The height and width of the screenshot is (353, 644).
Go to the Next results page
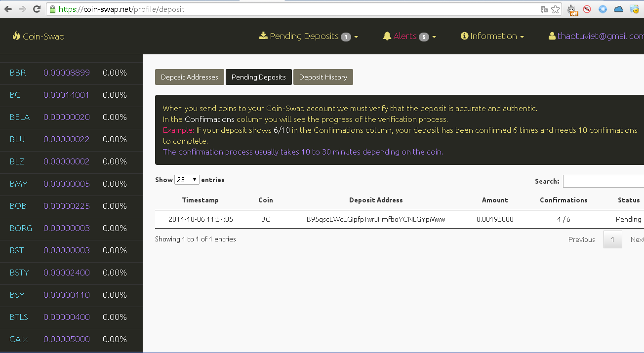[x=637, y=239]
